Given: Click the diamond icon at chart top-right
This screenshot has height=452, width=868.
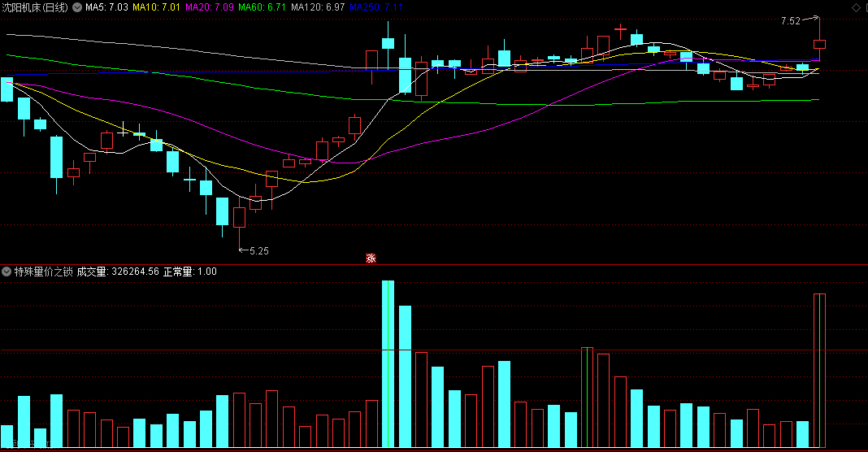Looking at the screenshot, I should coord(856,7).
